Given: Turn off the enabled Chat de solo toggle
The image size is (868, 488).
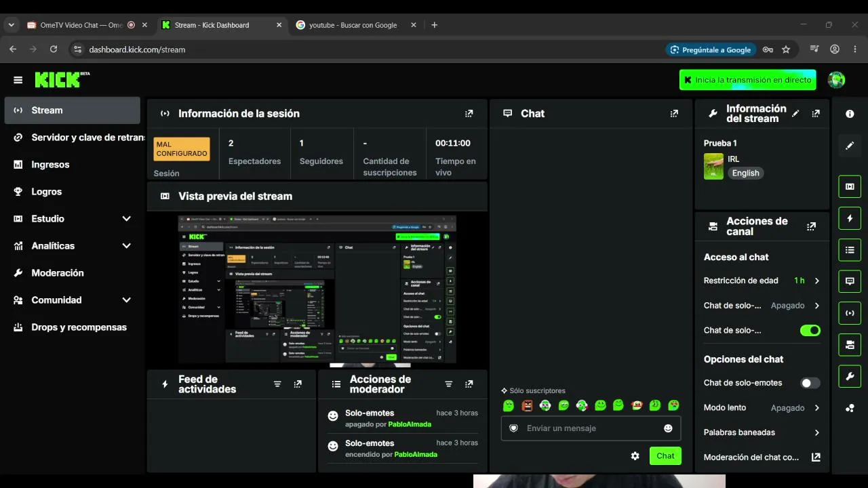Looking at the screenshot, I should pos(810,331).
